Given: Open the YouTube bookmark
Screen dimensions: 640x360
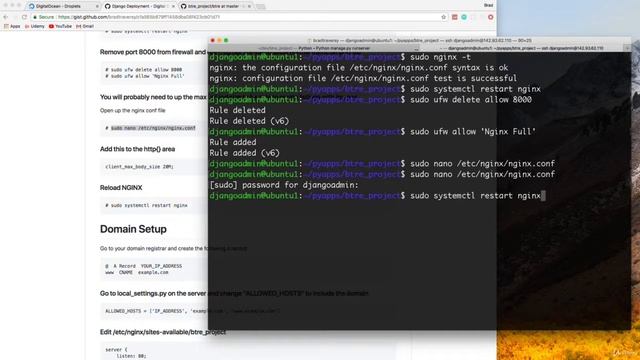Looking at the screenshot, I should tap(60, 26).
